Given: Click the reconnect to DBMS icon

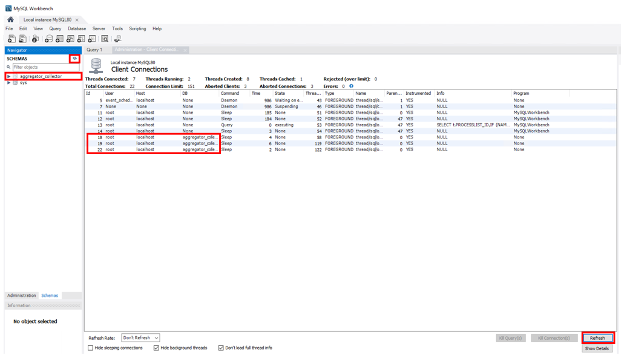Looking at the screenshot, I should click(118, 39).
